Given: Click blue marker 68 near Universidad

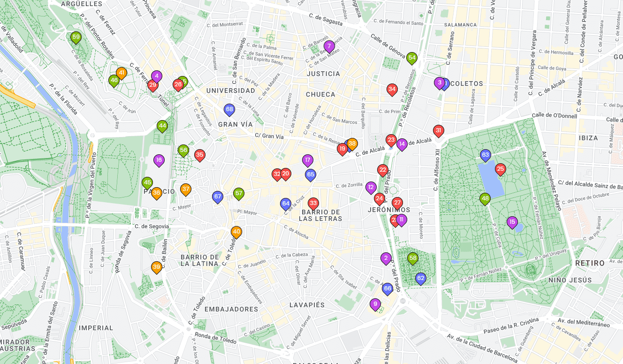Looking at the screenshot, I should tap(229, 109).
